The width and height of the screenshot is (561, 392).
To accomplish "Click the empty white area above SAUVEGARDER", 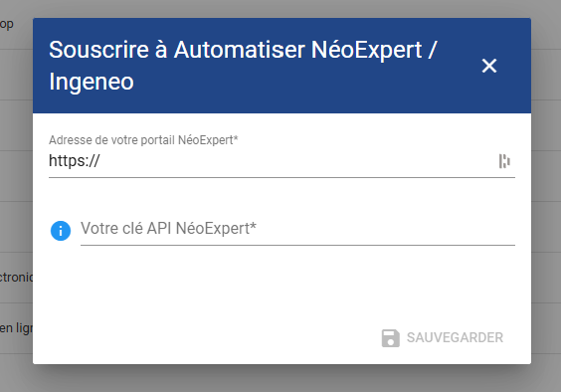I will tap(281, 287).
